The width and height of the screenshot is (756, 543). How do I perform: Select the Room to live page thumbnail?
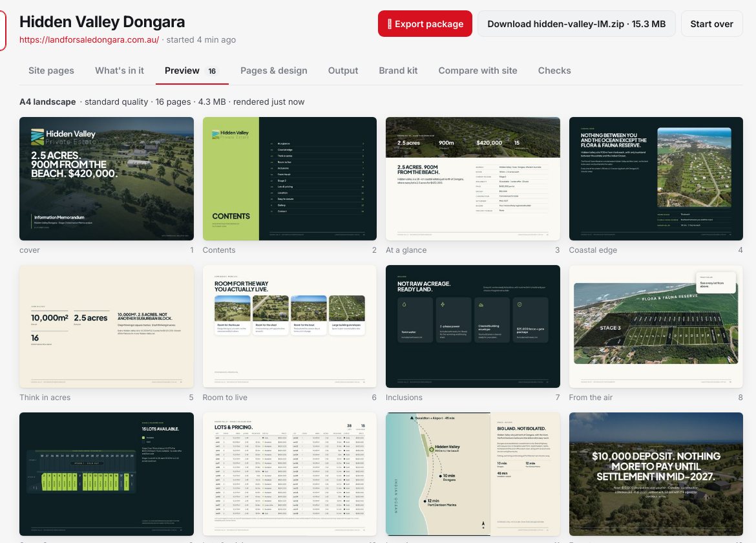[x=289, y=326]
